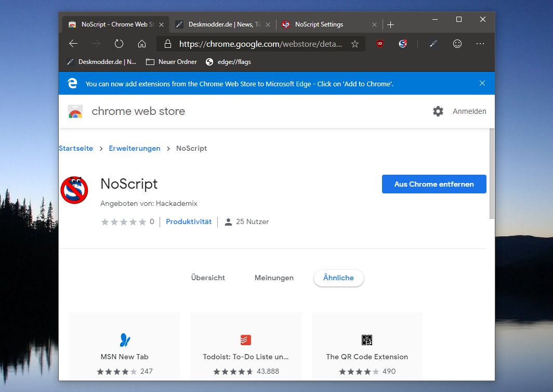Click the NoScript extension title

129,184
